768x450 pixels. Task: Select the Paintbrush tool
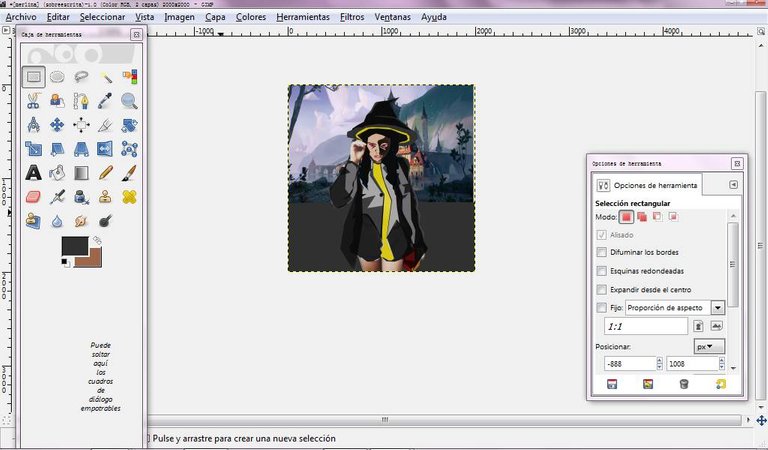[x=129, y=173]
